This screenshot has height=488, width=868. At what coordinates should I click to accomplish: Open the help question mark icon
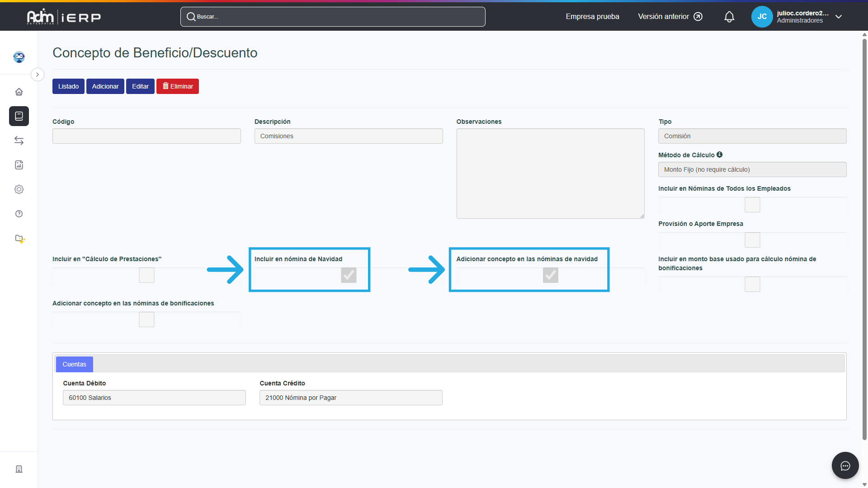point(19,214)
